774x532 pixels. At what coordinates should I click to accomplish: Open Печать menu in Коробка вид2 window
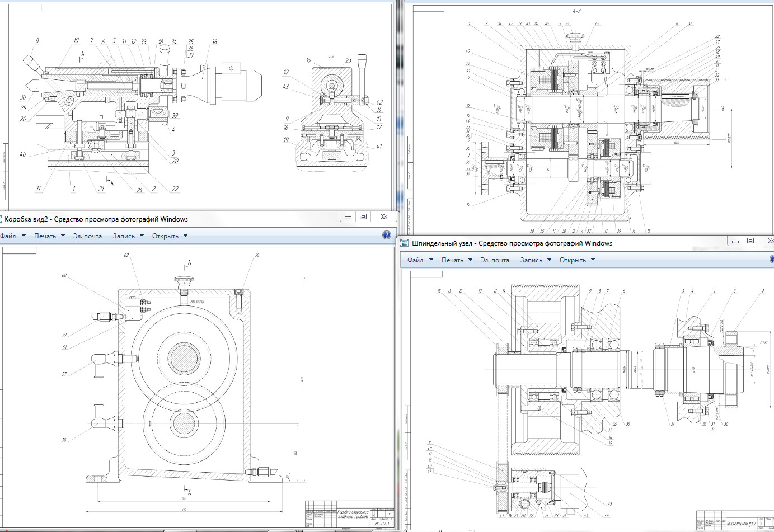pyautogui.click(x=45, y=236)
